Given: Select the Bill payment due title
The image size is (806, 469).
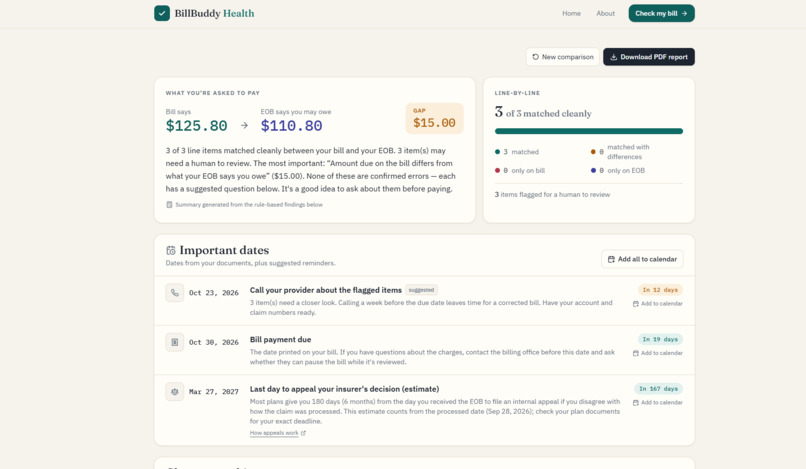Looking at the screenshot, I should tap(280, 339).
